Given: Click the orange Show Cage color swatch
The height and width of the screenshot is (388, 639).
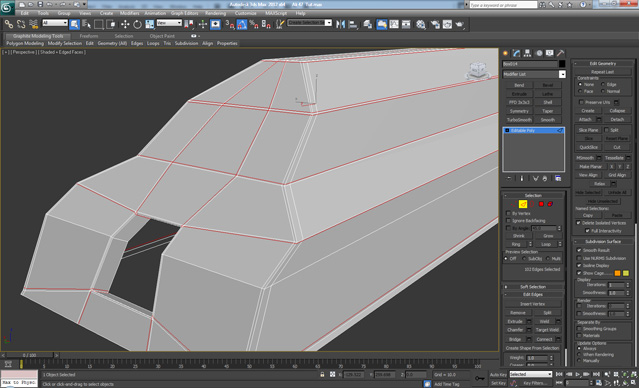Looking at the screenshot, I should (x=617, y=273).
